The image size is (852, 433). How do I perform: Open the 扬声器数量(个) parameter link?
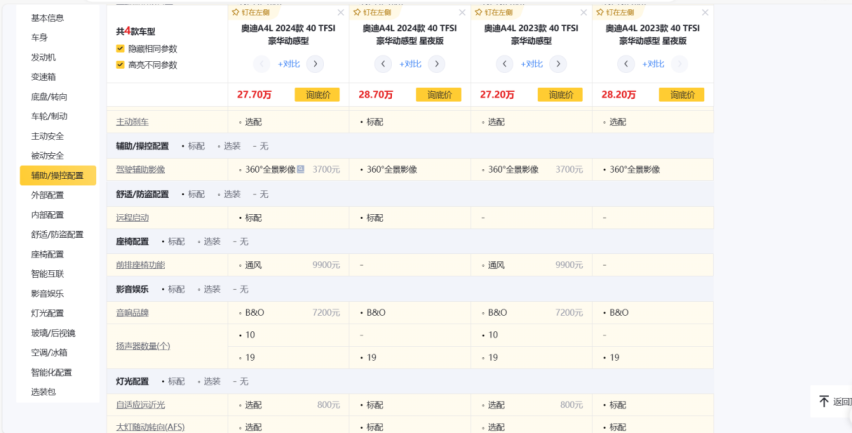click(143, 346)
